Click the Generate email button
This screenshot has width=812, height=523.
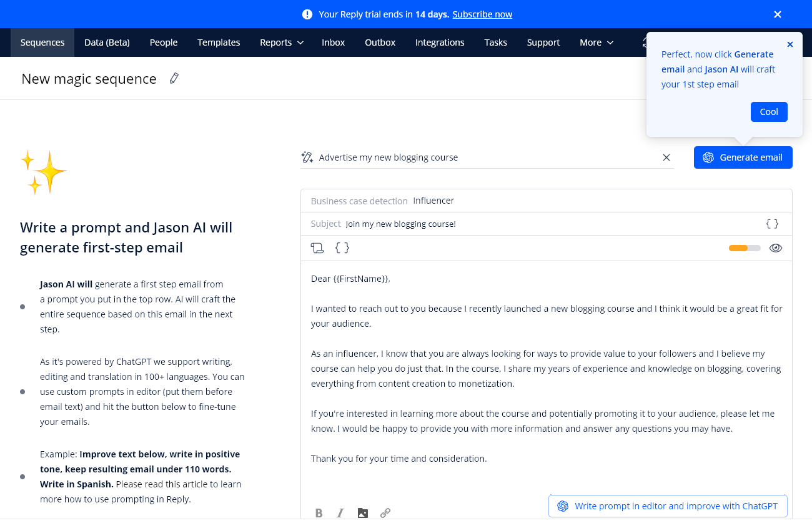pos(743,157)
